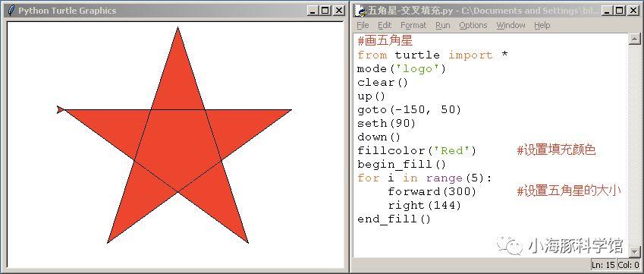The width and height of the screenshot is (644, 274).
Task: Click the line end_fill()
Action: coord(394,219)
